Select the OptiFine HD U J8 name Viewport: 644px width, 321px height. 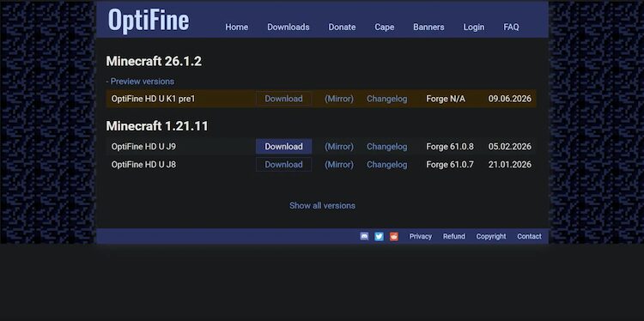pos(143,165)
